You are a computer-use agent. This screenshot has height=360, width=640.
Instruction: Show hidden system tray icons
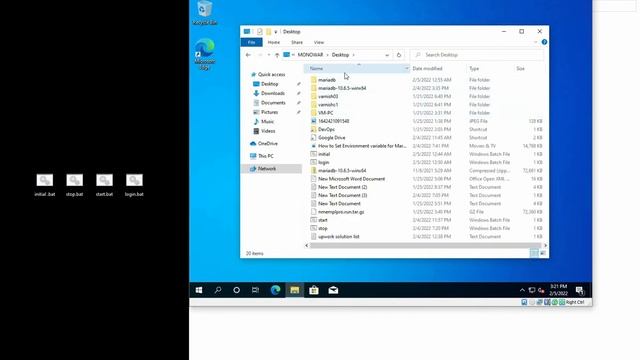coord(522,290)
